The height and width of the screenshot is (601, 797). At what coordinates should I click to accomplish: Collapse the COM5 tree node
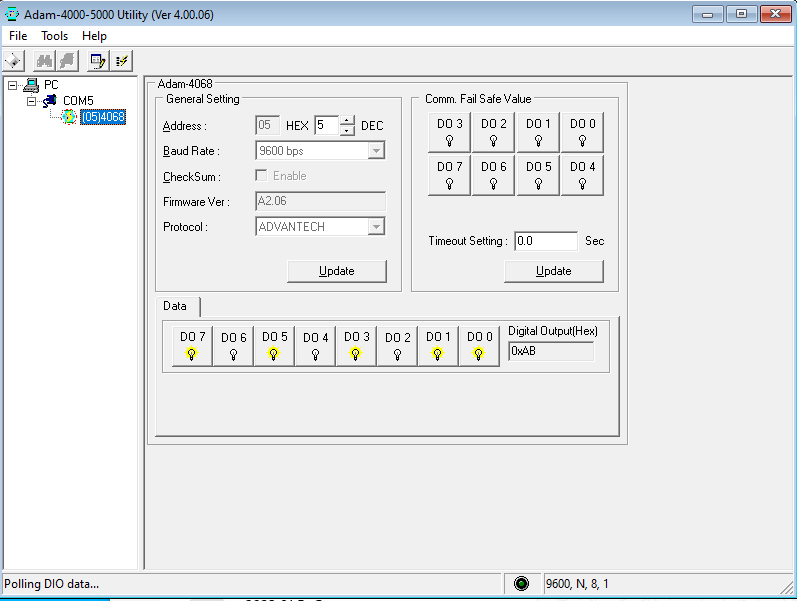[x=32, y=101]
